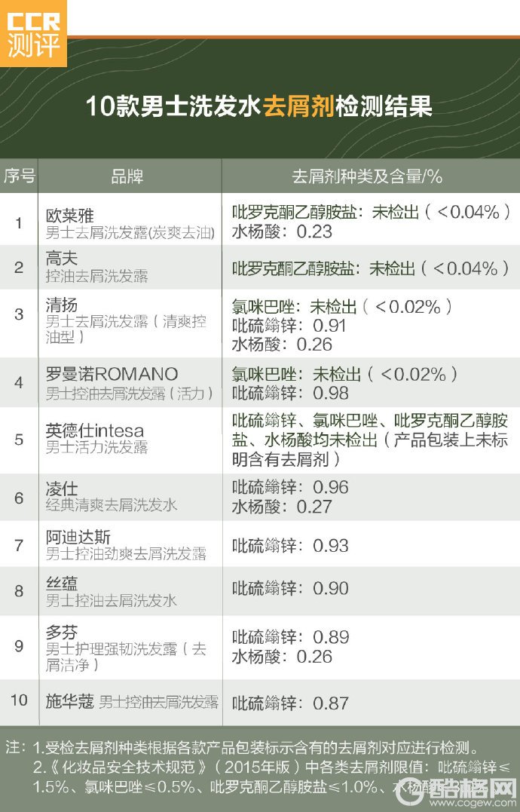Click '吡硫鎓锌：0.96' value
The width and height of the screenshot is (520, 812).
pyautogui.click(x=289, y=487)
